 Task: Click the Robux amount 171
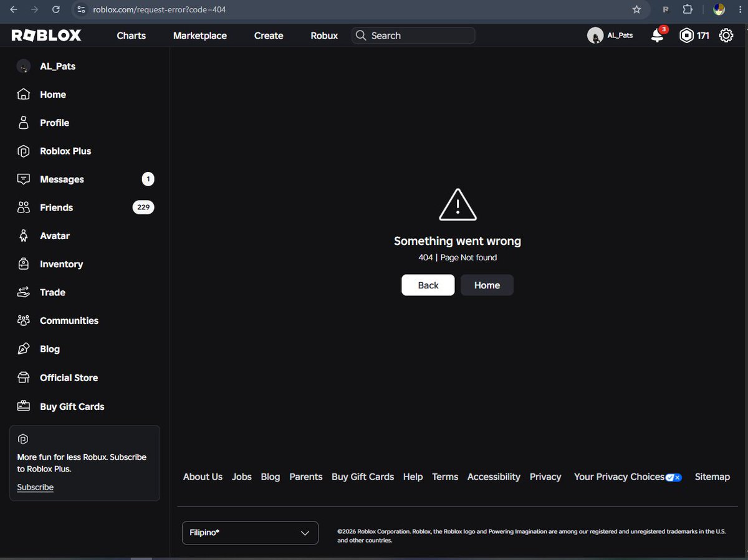tap(703, 36)
